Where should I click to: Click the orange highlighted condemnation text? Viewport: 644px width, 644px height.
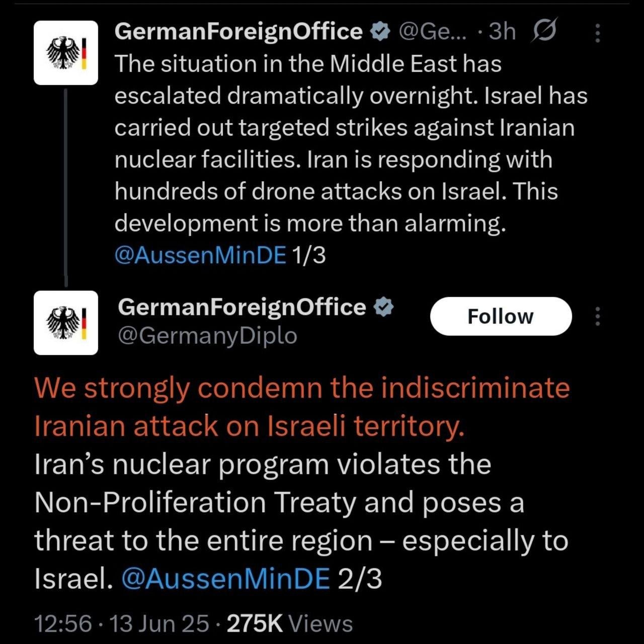(302, 407)
